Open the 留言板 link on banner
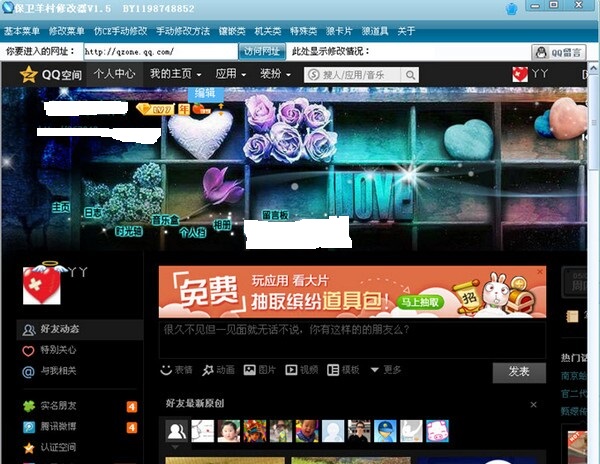 click(x=275, y=215)
